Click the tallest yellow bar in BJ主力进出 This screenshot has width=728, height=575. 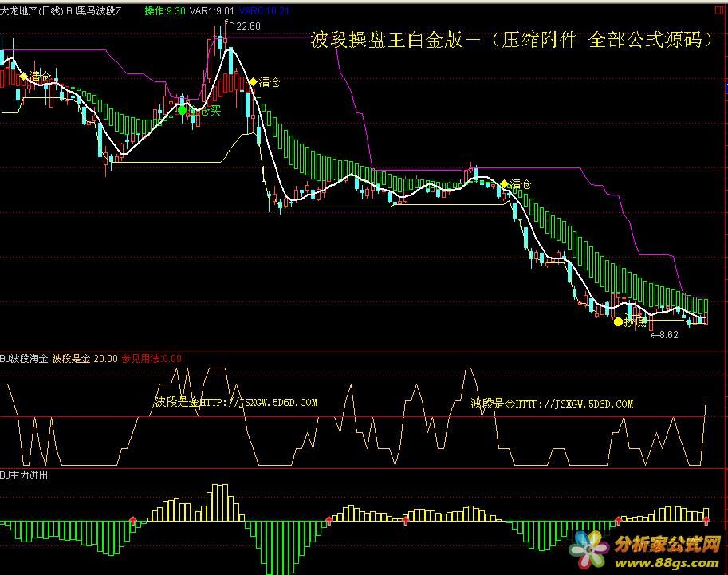tap(220, 502)
